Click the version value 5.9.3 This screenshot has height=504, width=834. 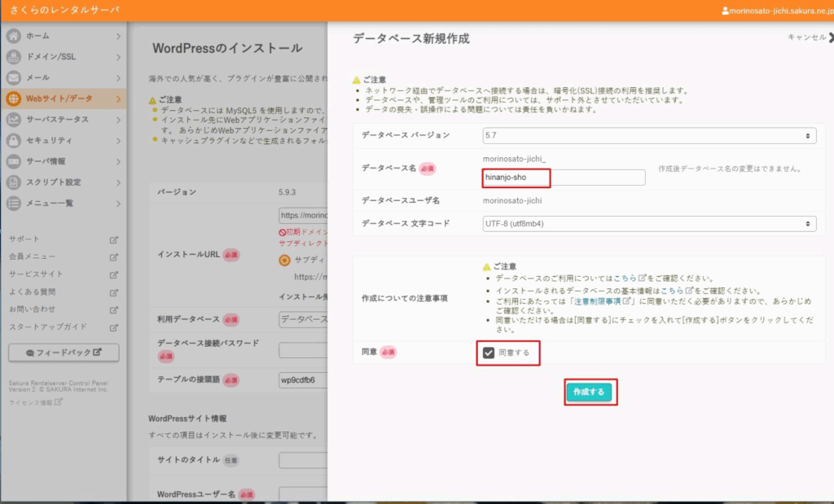[288, 192]
